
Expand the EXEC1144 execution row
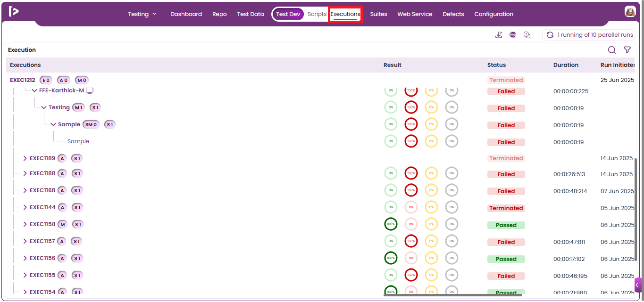[25, 207]
